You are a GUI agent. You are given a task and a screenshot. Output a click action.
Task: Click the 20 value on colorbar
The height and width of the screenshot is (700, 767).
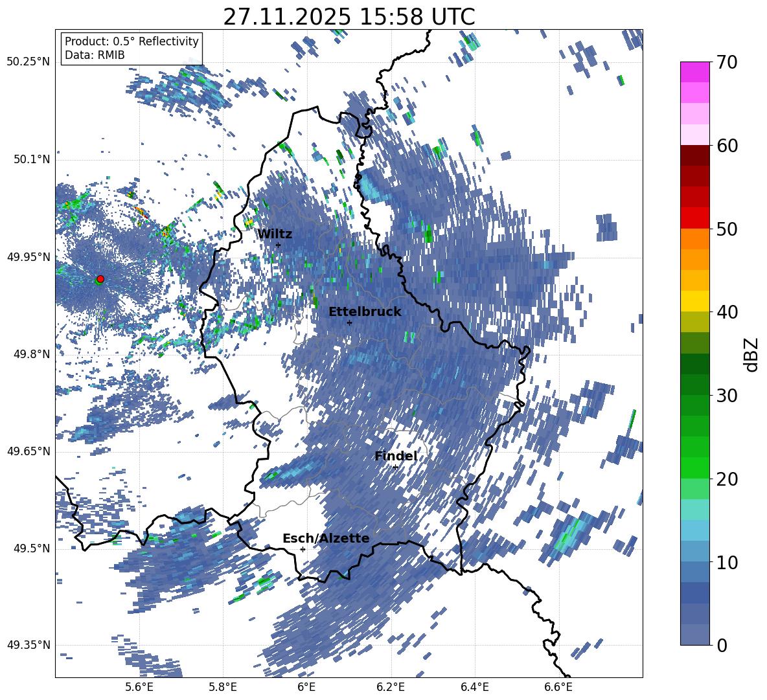coord(727,479)
